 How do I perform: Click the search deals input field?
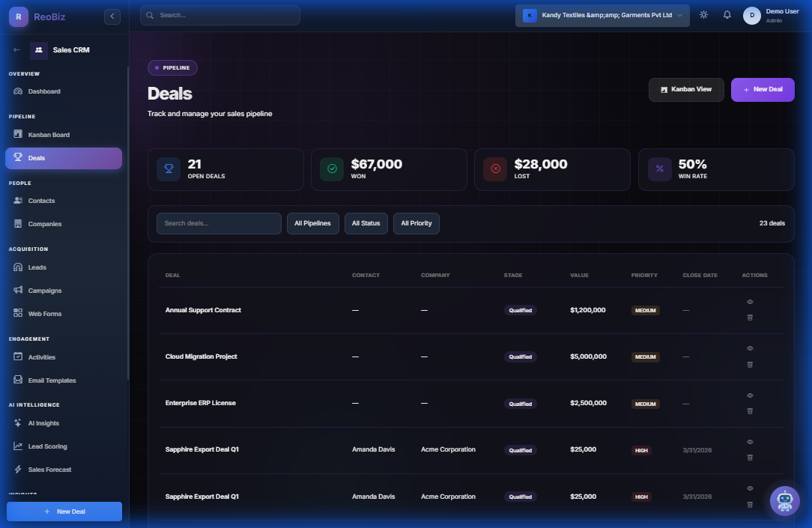(219, 222)
